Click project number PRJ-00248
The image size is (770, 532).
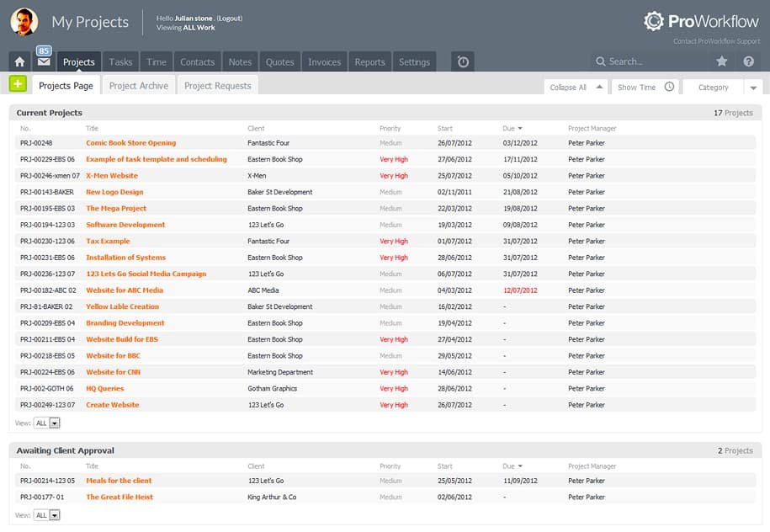(x=36, y=143)
